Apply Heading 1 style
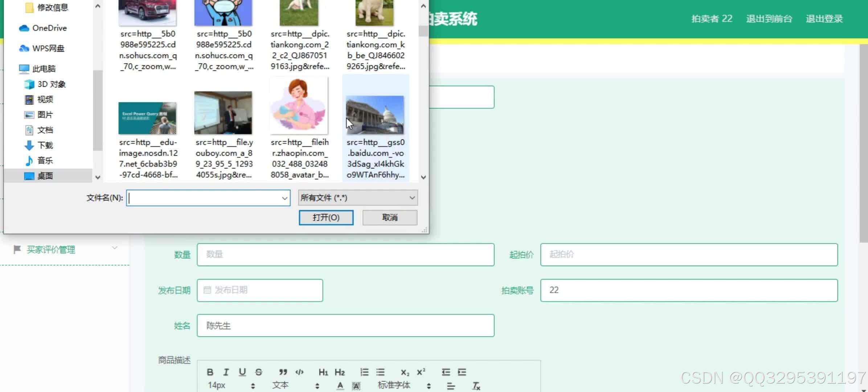The image size is (868, 392). coord(323,372)
